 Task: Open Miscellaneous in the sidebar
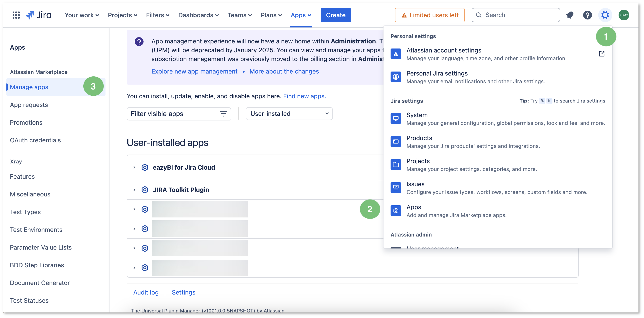pyautogui.click(x=30, y=195)
